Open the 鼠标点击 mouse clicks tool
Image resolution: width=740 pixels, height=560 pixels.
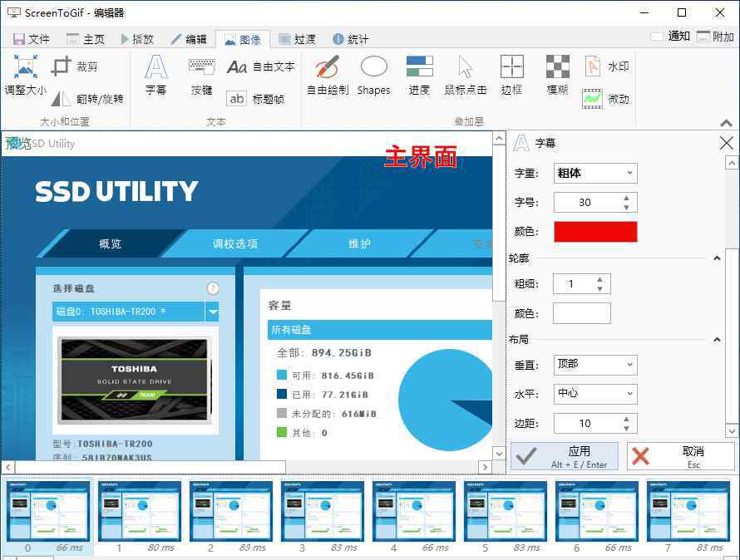pos(466,76)
